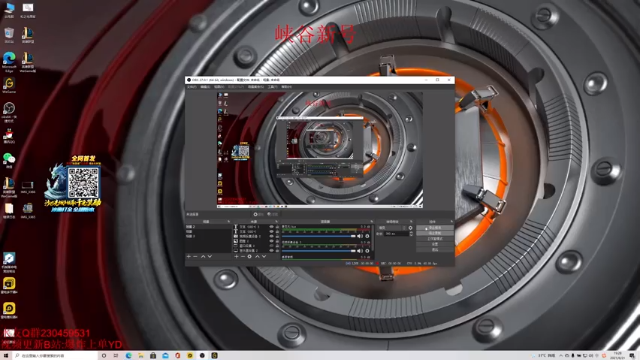Open the Help (帮助) menu in OBS
This screenshot has width=640, height=360.
pyautogui.click(x=287, y=87)
